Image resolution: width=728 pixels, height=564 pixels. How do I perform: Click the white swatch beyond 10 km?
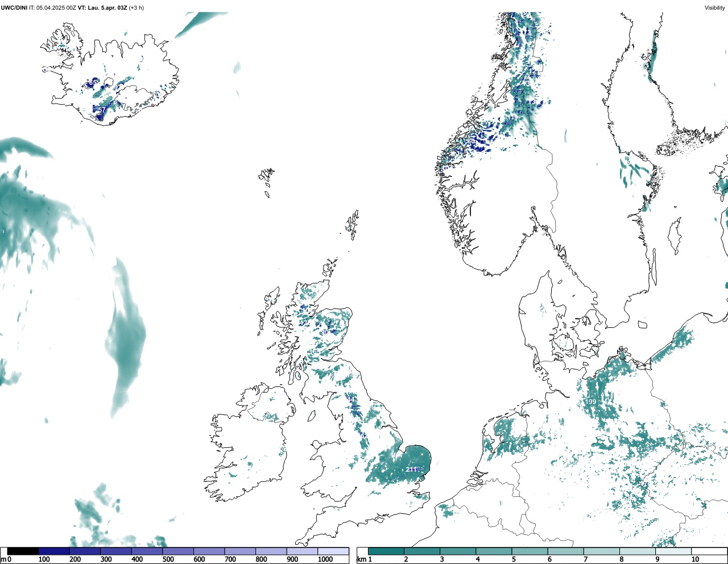709,551
